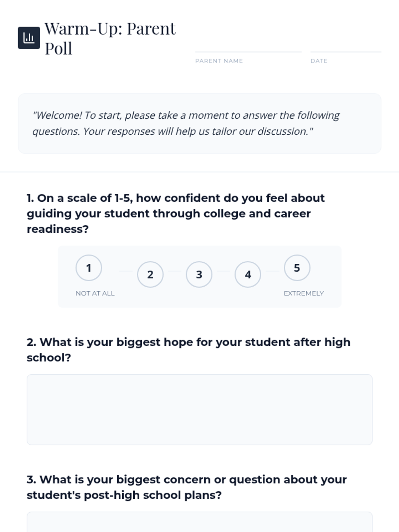Click the "EXTREMELY" scale label

pos(304,293)
